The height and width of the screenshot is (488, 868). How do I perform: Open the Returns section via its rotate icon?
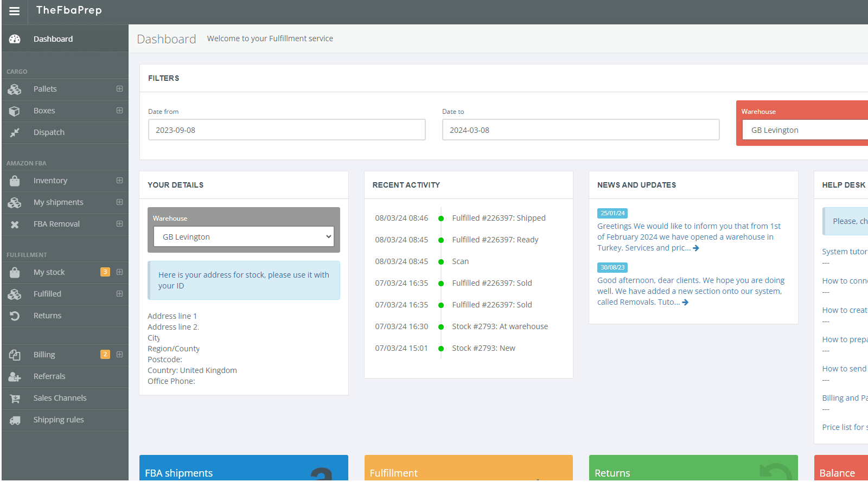pyautogui.click(x=15, y=315)
